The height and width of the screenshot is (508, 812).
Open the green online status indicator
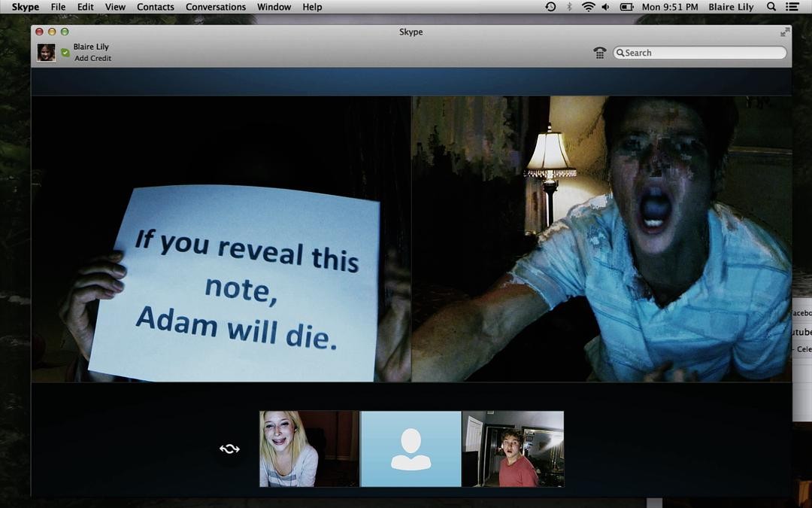click(65, 53)
